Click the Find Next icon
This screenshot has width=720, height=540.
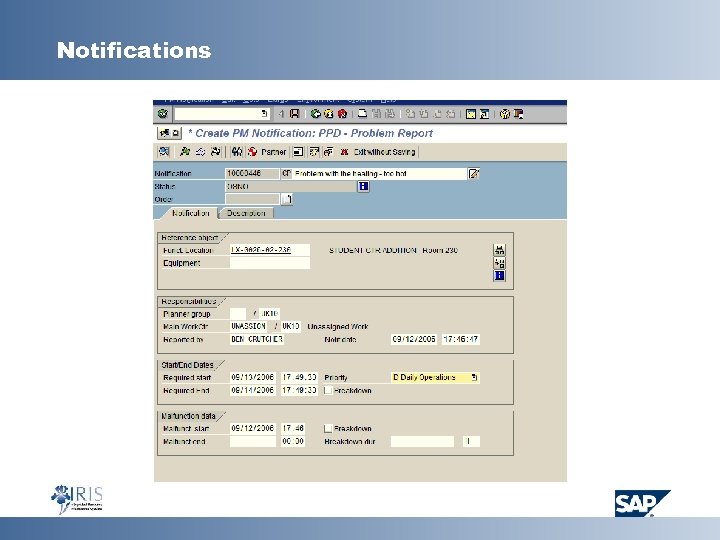coord(390,114)
